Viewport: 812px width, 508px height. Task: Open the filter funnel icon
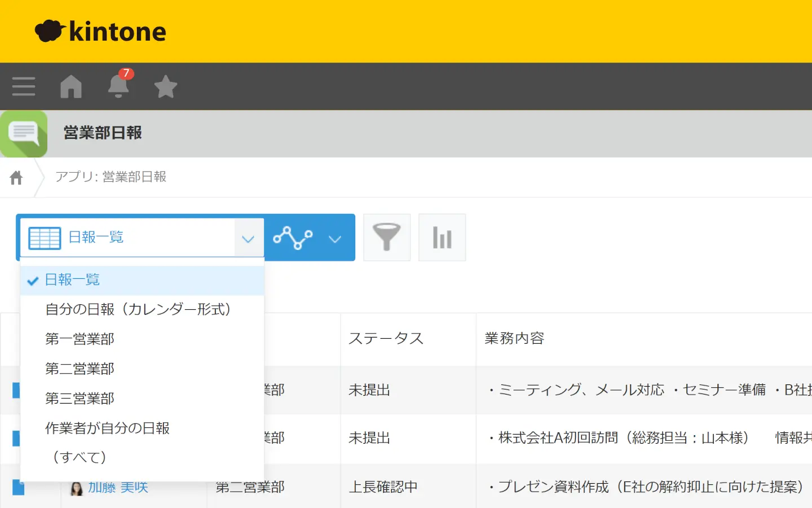tap(387, 238)
